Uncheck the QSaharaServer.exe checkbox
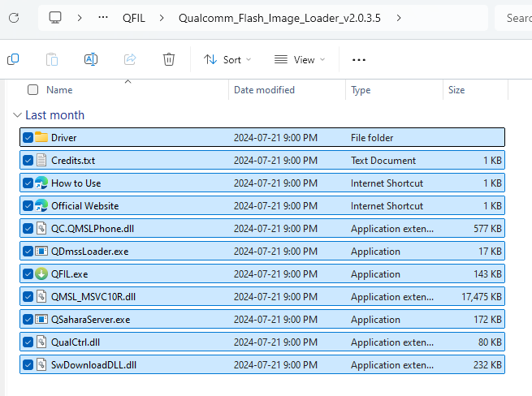 point(28,320)
